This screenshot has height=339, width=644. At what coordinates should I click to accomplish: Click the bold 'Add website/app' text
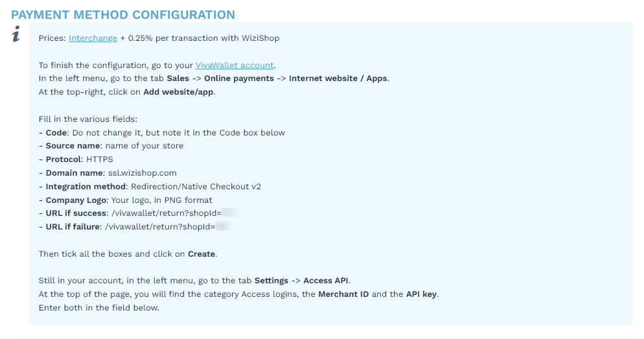click(x=178, y=91)
